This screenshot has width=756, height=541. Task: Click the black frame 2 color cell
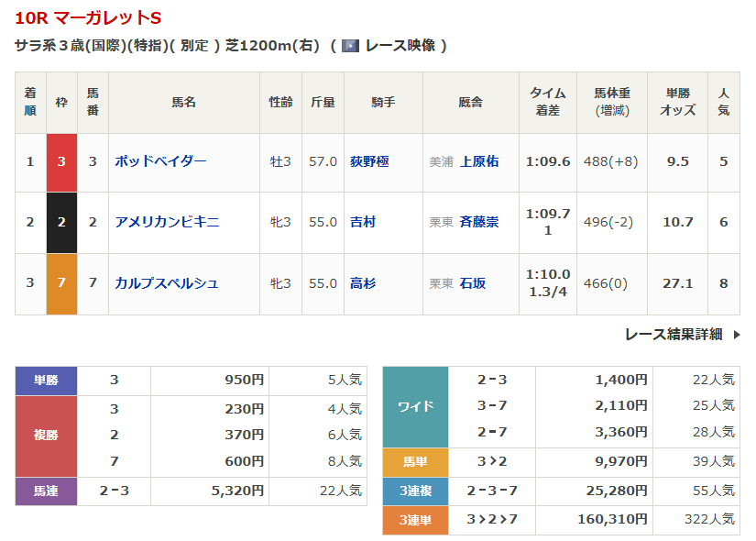61,223
